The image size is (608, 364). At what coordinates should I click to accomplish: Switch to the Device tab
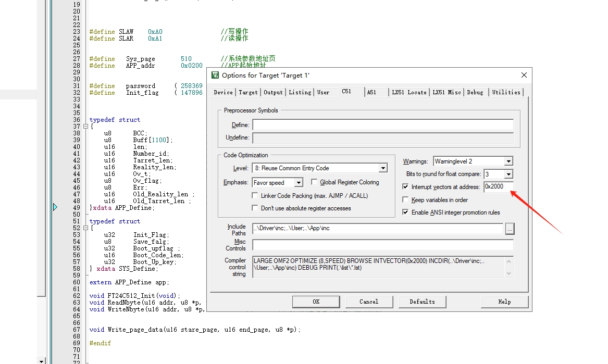(x=223, y=92)
